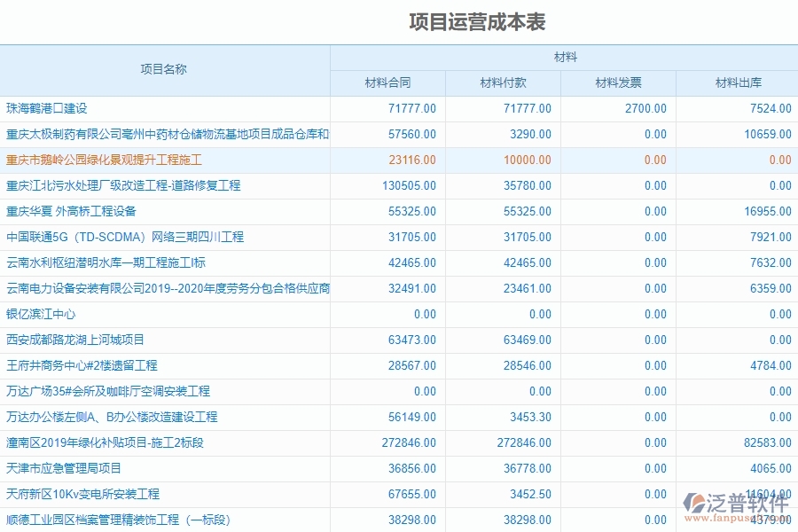
Task: Select the 项目名称 column header
Action: tap(165, 67)
